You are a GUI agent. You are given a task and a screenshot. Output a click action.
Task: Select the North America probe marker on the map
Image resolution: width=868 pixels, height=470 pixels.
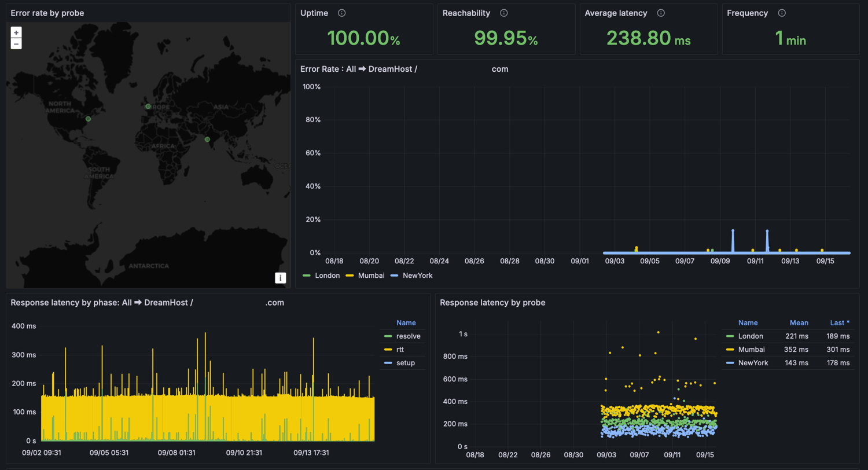pos(88,119)
